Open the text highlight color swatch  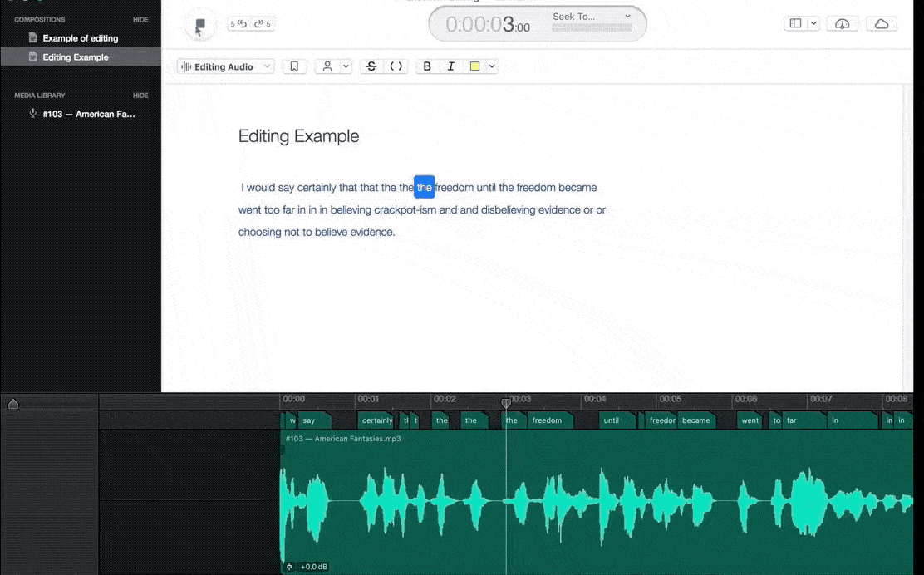pos(474,66)
